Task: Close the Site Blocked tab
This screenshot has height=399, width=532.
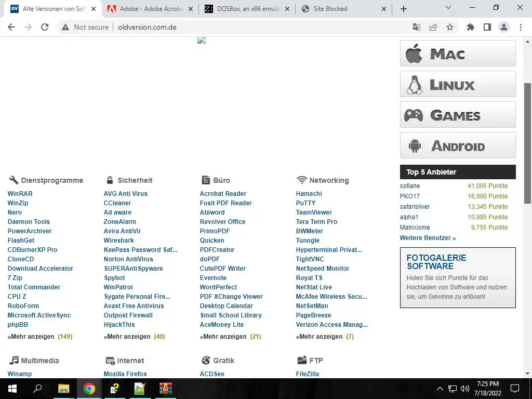Action: point(384,9)
